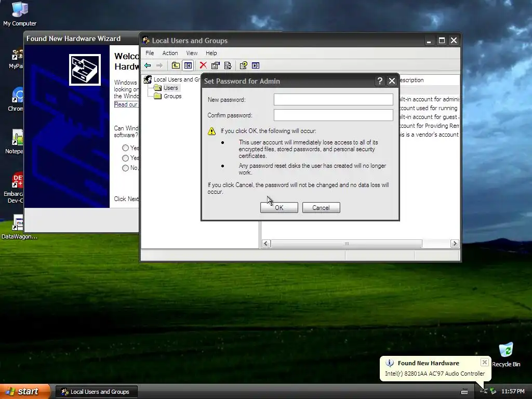This screenshot has height=399, width=532.
Task: Click the Embarcadero Dev-C++ desktop icon
Action: coord(18,180)
